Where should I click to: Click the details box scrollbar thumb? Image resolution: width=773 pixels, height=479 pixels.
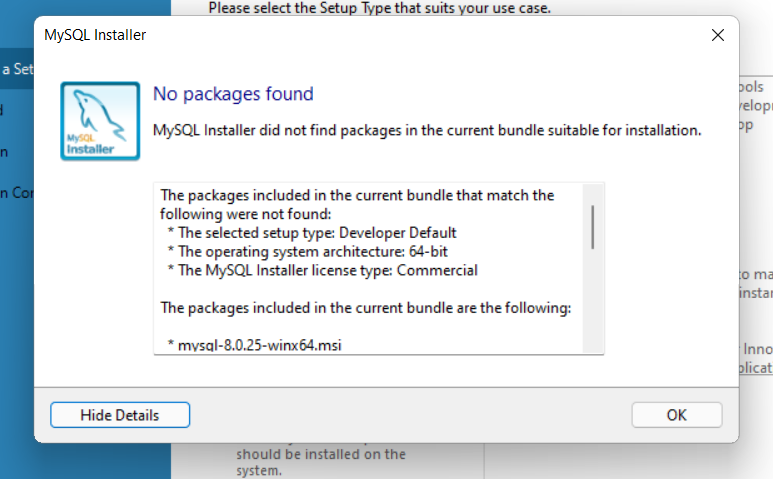[x=593, y=227]
